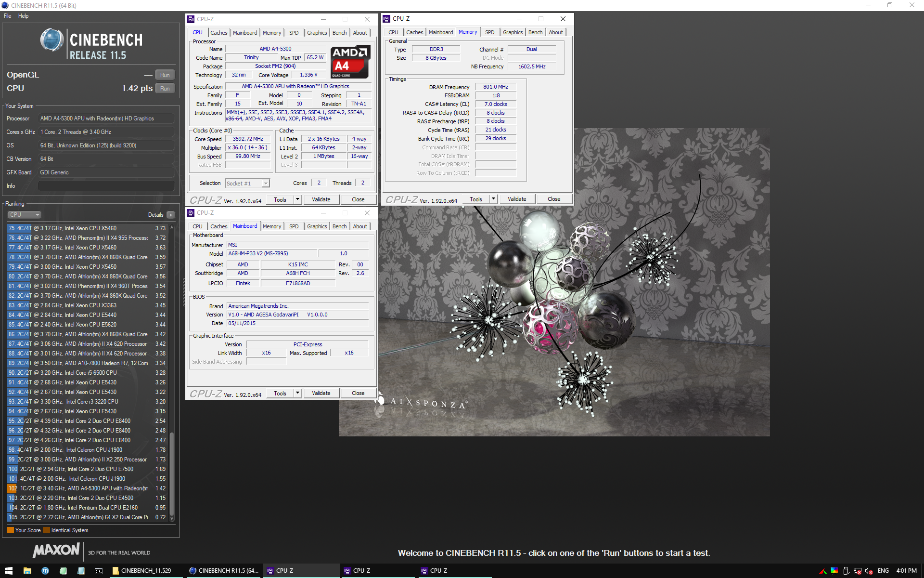Open Memory tab in top-left CPU-Z window

[x=272, y=33]
